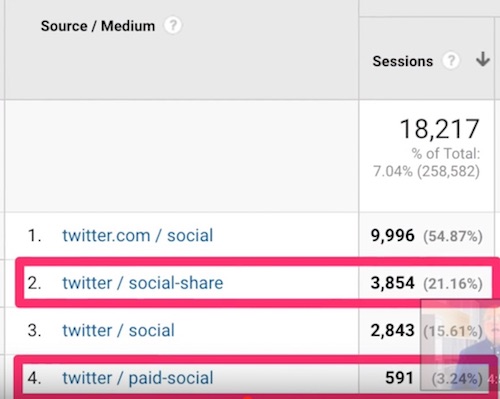Toggle the Sessions descending sort arrow
Screen dimensions: 500x399
coord(483,60)
